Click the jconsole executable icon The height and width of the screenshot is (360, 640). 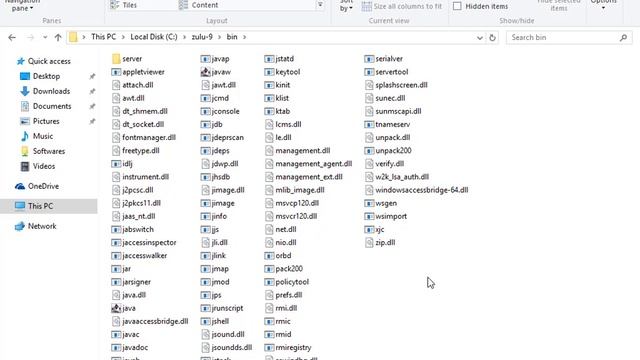[205, 111]
